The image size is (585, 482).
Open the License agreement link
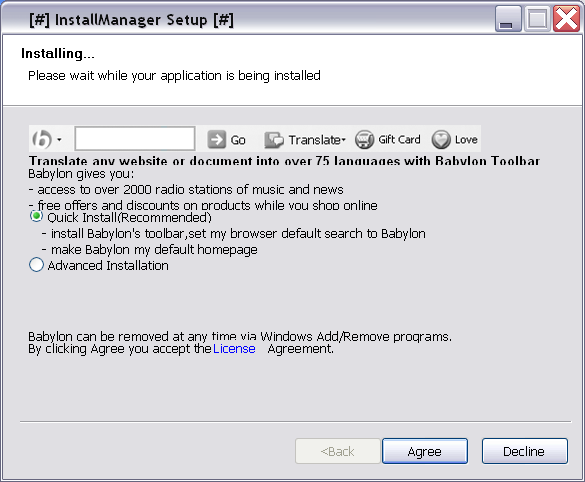(x=234, y=349)
